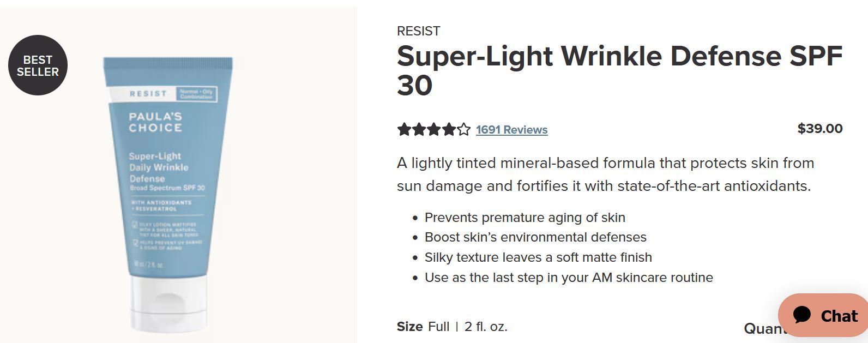The image size is (868, 343).
Task: Click the 'Use as the last step' bullet
Action: 569,278
